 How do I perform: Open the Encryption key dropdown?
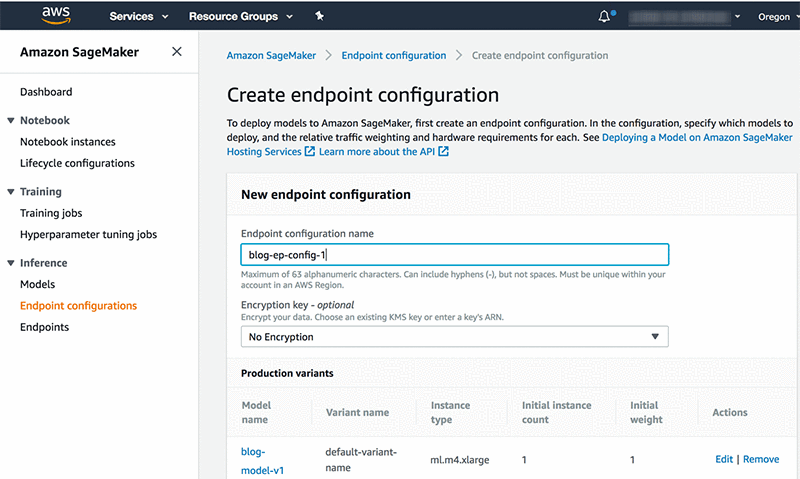tap(454, 337)
